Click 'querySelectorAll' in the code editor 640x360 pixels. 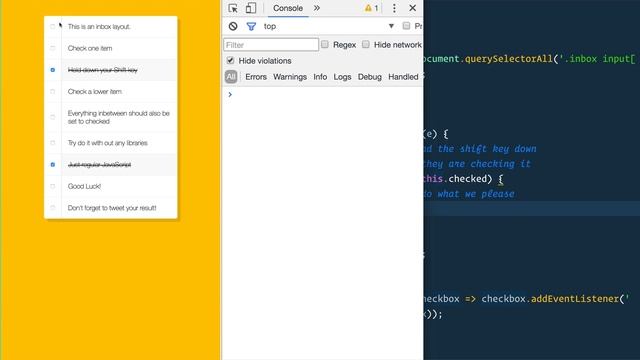coord(509,59)
